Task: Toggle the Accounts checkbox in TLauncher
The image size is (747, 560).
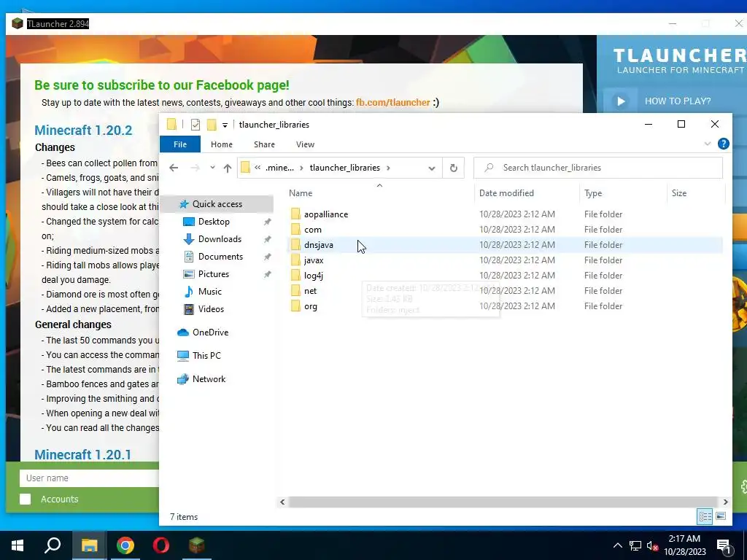Action: coord(26,499)
